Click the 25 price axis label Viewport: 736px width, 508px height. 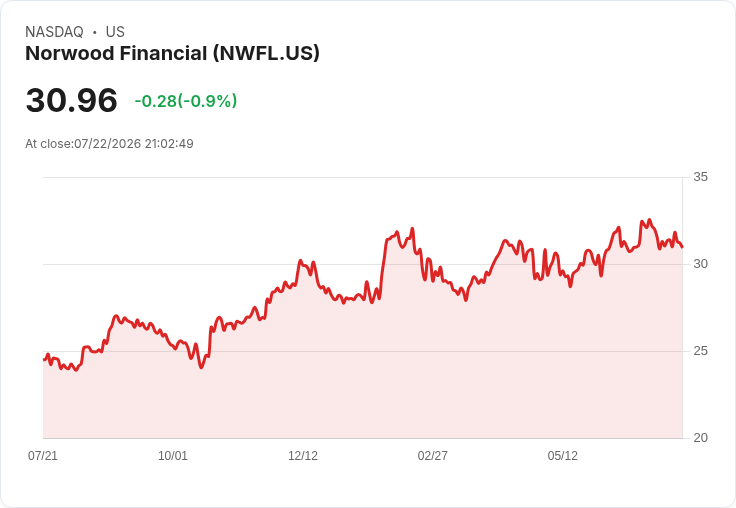(x=700, y=351)
